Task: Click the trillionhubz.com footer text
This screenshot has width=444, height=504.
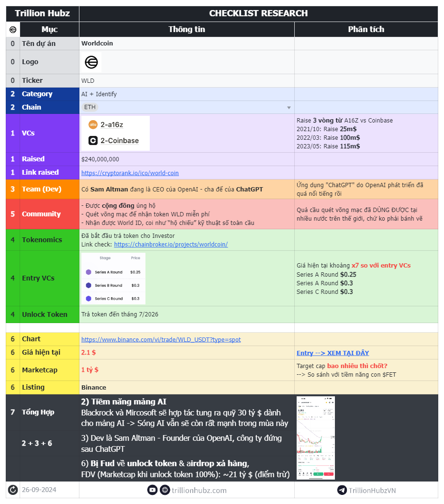Action: coord(199,491)
